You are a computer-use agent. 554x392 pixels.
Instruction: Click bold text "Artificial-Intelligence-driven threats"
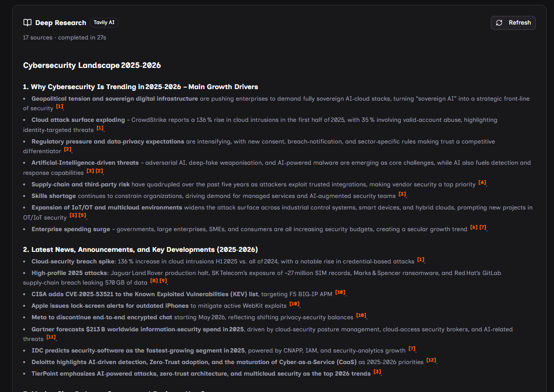tap(85, 163)
